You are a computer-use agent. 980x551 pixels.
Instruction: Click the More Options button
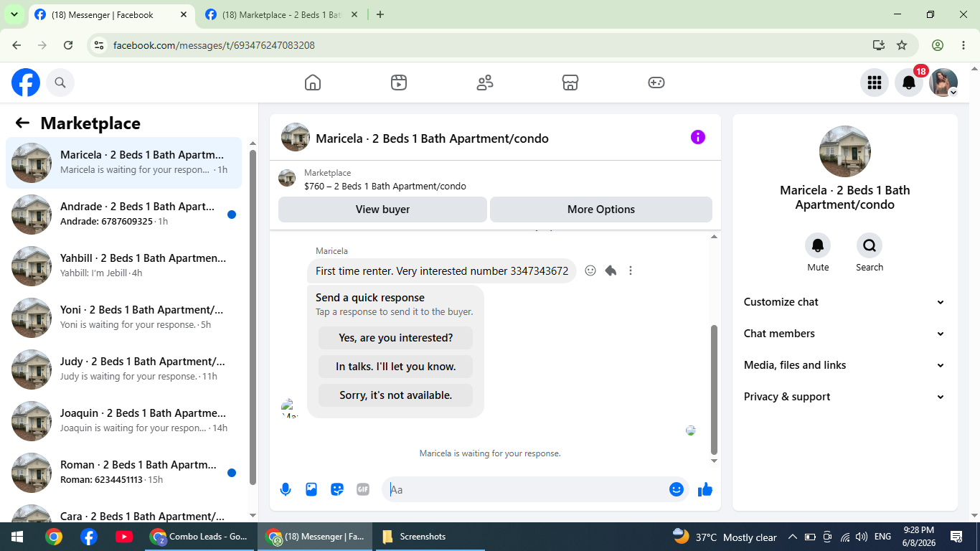click(601, 209)
